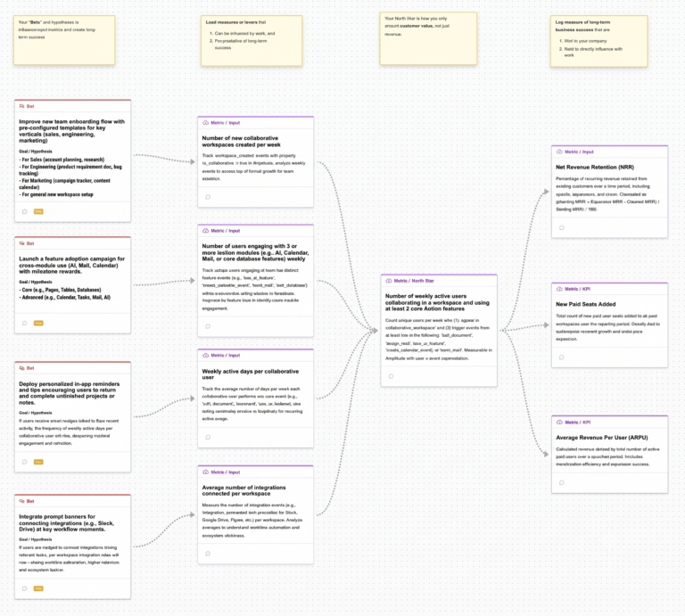Click 'Metric / KPI' label on New Paid Seats card
685x616 pixels.
[x=577, y=289]
